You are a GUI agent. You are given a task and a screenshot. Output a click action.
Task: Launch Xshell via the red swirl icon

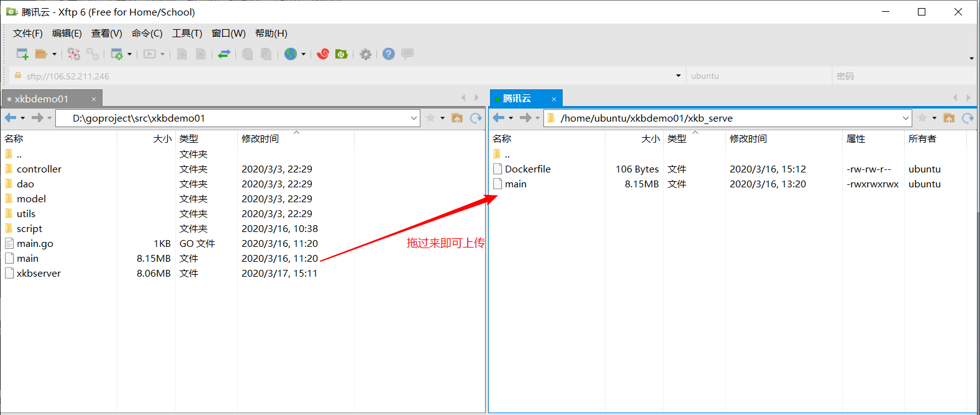[x=323, y=54]
